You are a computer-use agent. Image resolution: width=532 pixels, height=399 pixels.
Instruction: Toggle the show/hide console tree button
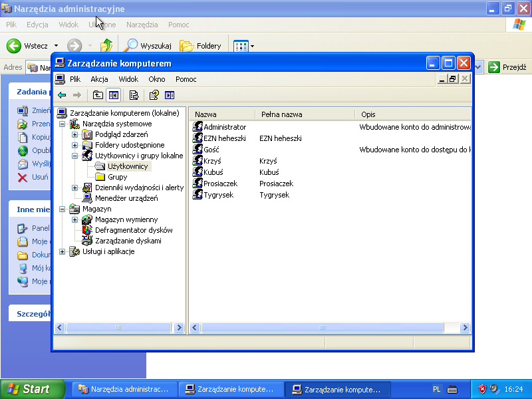click(x=113, y=95)
